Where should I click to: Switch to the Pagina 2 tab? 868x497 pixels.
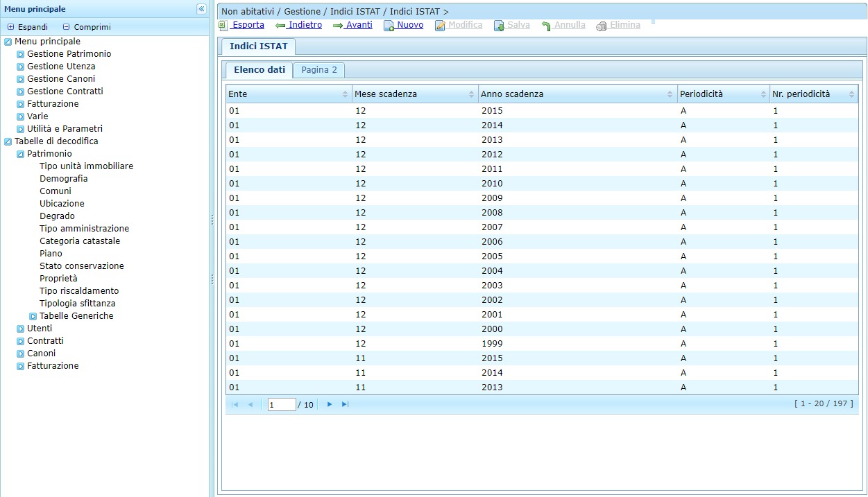click(x=319, y=70)
